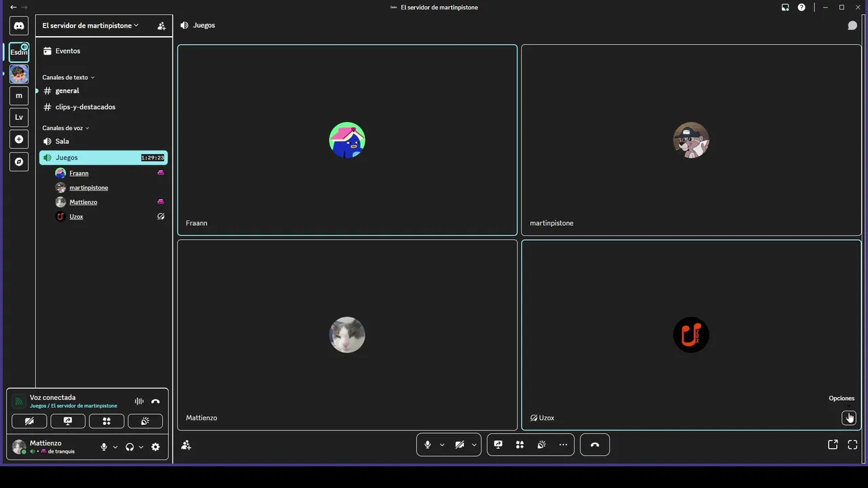Click invite people icon beside server name
The image size is (868, 488).
(161, 26)
